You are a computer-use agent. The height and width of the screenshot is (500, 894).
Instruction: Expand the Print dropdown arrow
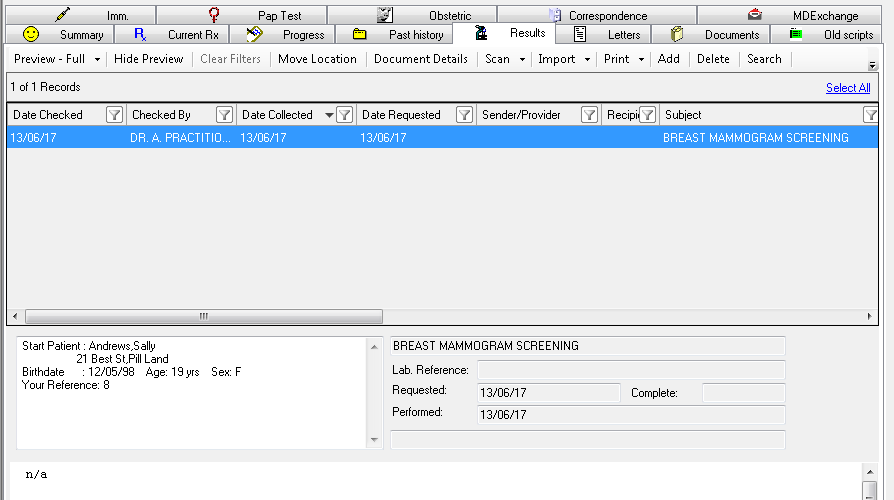[x=641, y=59]
